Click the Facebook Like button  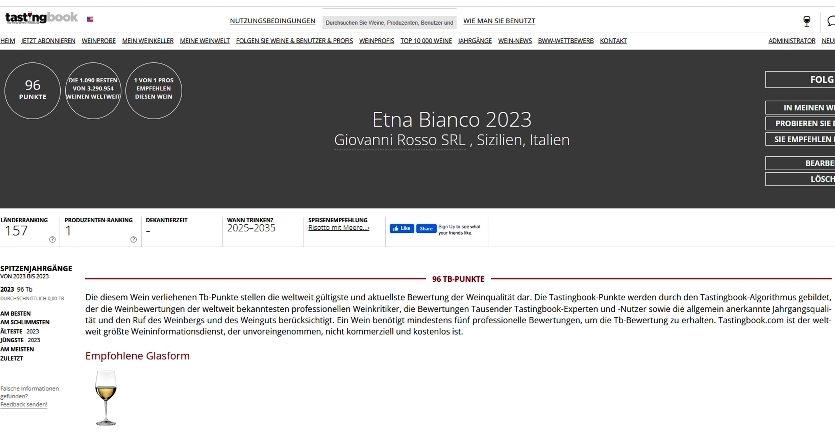402,228
